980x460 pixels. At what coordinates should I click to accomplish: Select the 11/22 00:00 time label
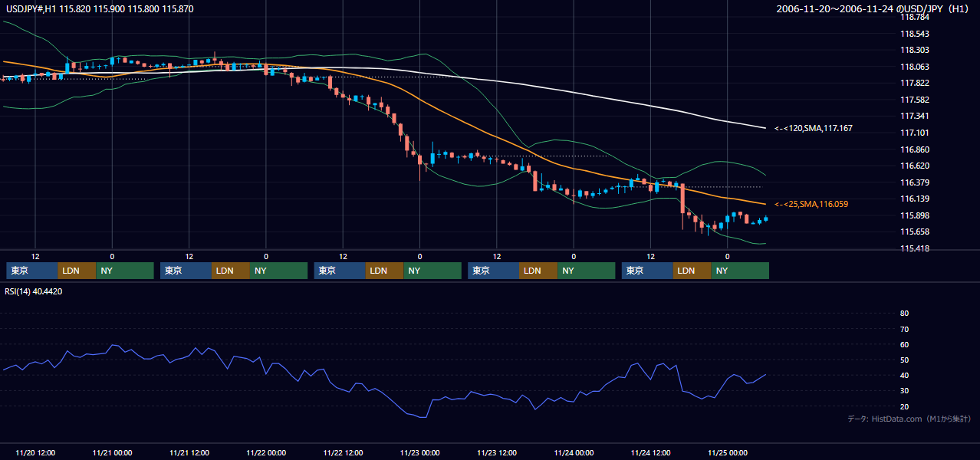pos(266,452)
